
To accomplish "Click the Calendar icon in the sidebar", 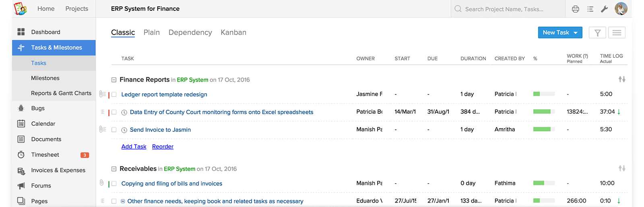I will pyautogui.click(x=21, y=124).
